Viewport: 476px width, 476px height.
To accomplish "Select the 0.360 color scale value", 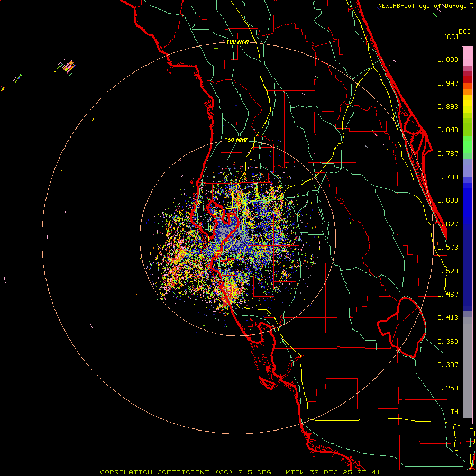I will (448, 342).
